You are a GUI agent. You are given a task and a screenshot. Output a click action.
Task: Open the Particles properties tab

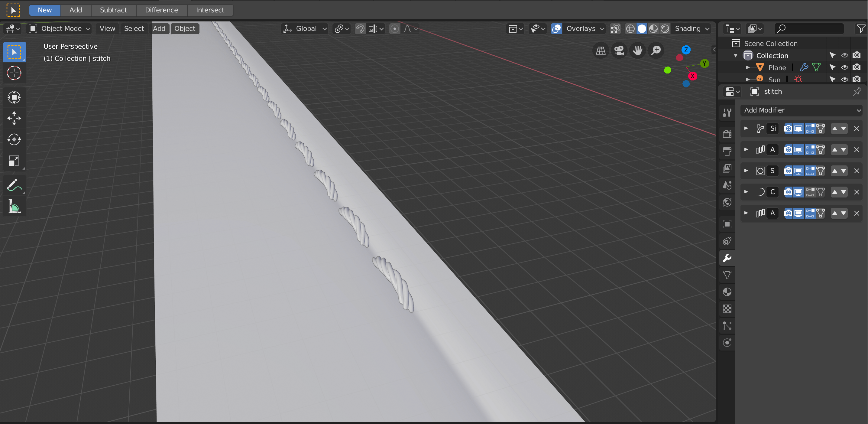coord(727,326)
